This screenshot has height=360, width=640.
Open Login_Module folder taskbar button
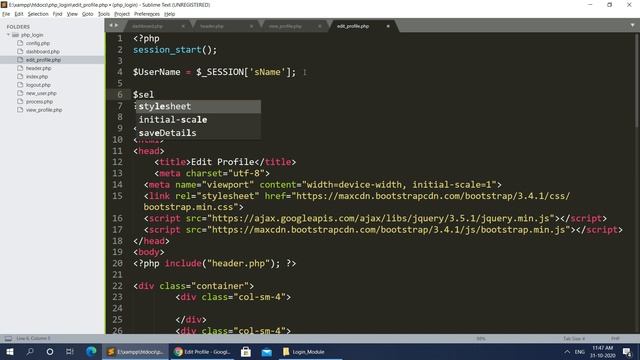309,351
